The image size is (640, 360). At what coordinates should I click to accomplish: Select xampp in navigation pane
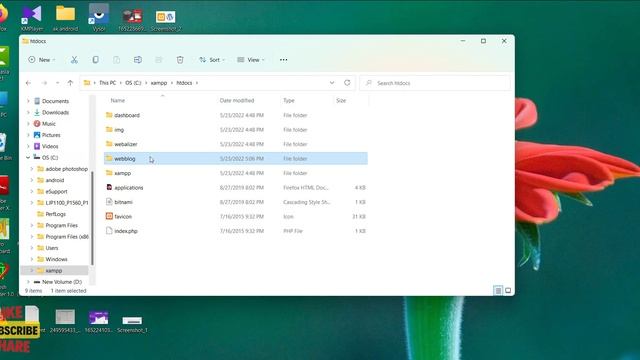[x=53, y=271]
